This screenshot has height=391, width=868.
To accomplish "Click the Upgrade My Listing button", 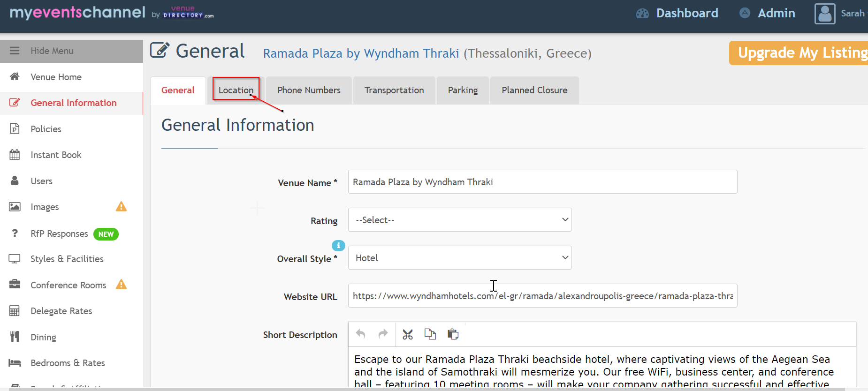I will pos(799,53).
